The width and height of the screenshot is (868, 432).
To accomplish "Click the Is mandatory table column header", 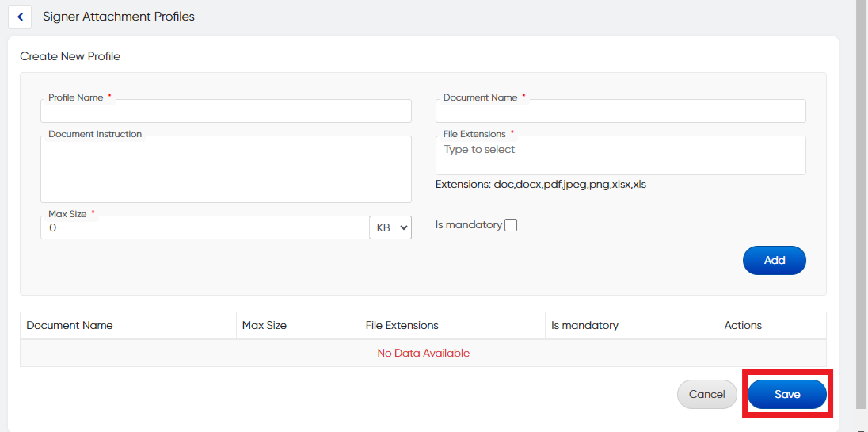I will pos(584,325).
